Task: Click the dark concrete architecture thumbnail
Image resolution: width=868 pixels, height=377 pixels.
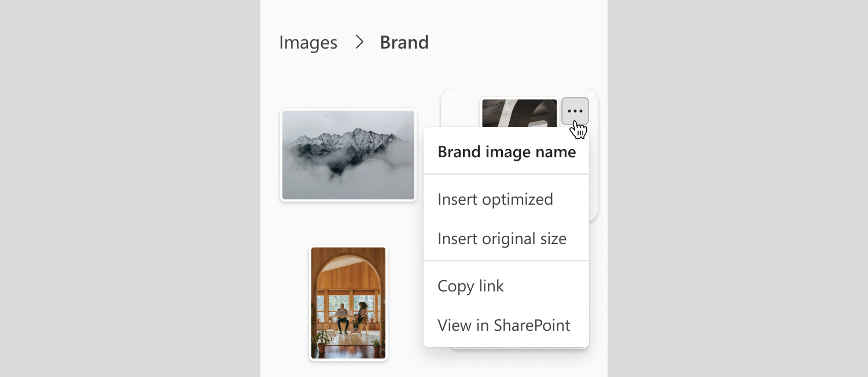Action: click(x=518, y=112)
